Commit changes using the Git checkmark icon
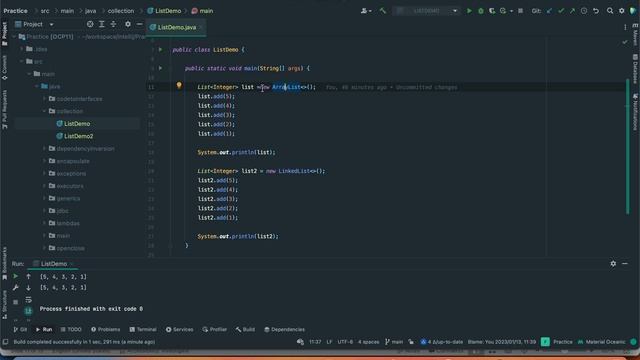This screenshot has width=640, height=360. [561, 11]
